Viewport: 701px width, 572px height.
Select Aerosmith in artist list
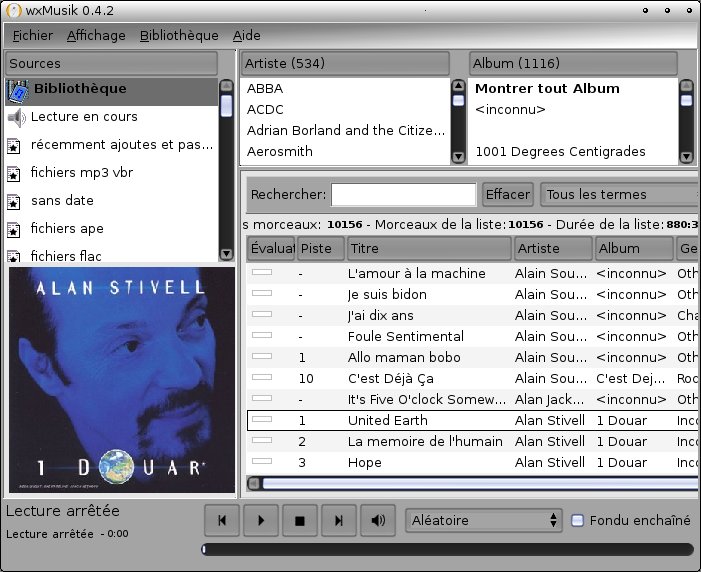(x=345, y=152)
